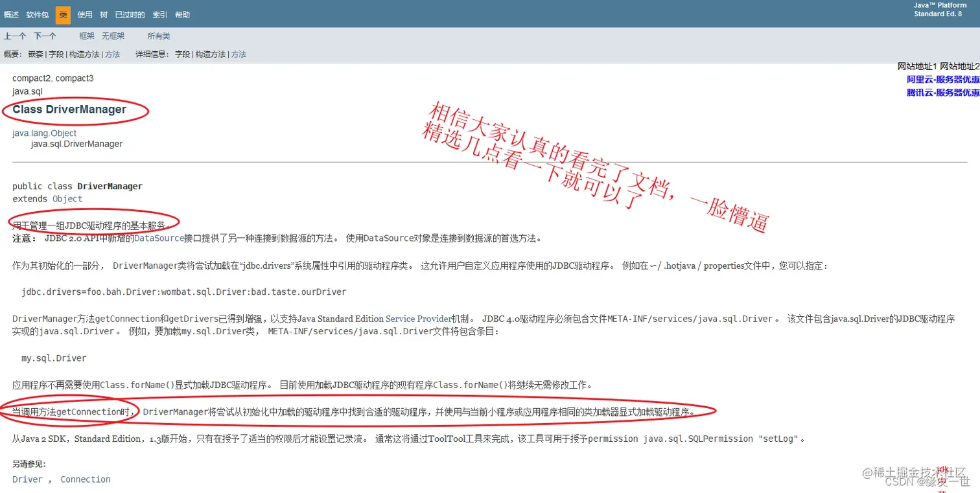The height and width of the screenshot is (493, 980).
Task: Open 腾讯云-服务器优惠 ad link
Action: (x=943, y=93)
